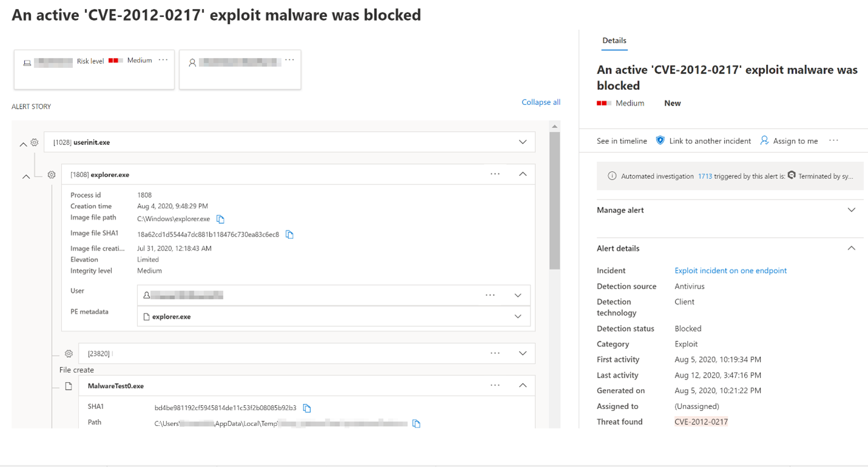Copy the Image file SHA1 hash
The width and height of the screenshot is (868, 467).
tap(290, 235)
